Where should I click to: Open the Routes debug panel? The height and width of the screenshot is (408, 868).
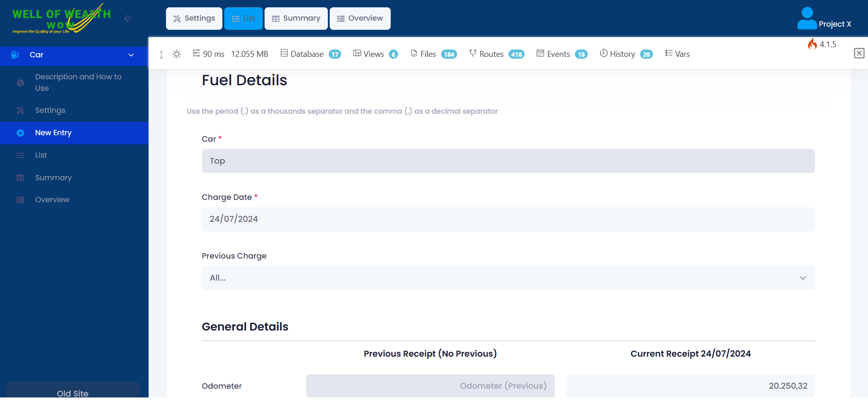click(497, 54)
